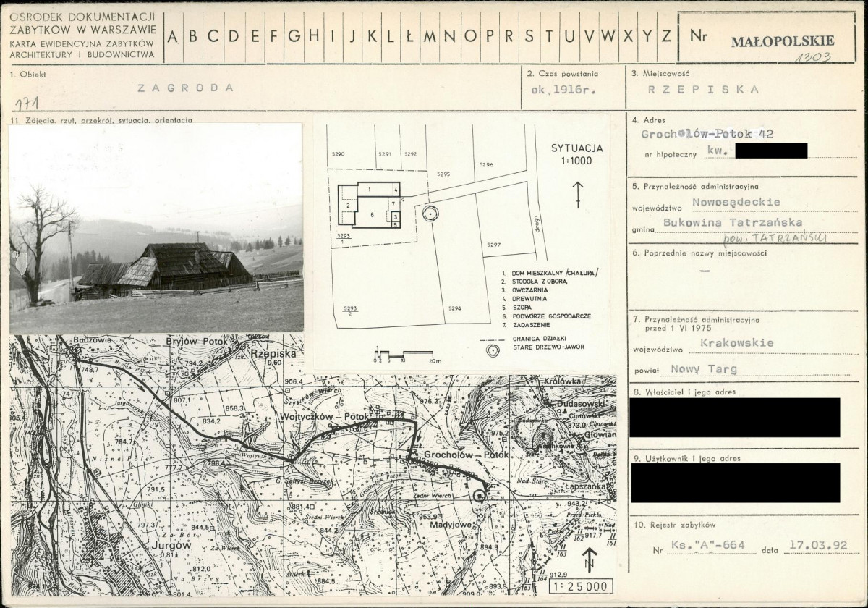Click map label Rzepiska

click(x=273, y=353)
